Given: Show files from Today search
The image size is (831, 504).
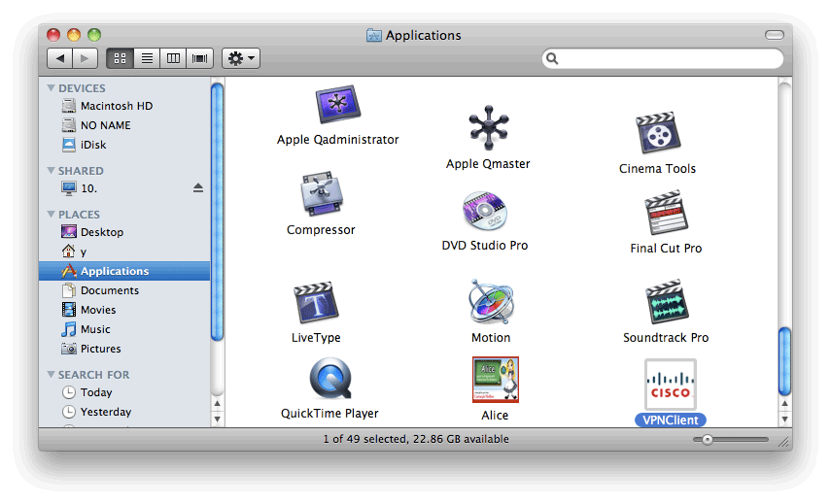Looking at the screenshot, I should coord(96,392).
